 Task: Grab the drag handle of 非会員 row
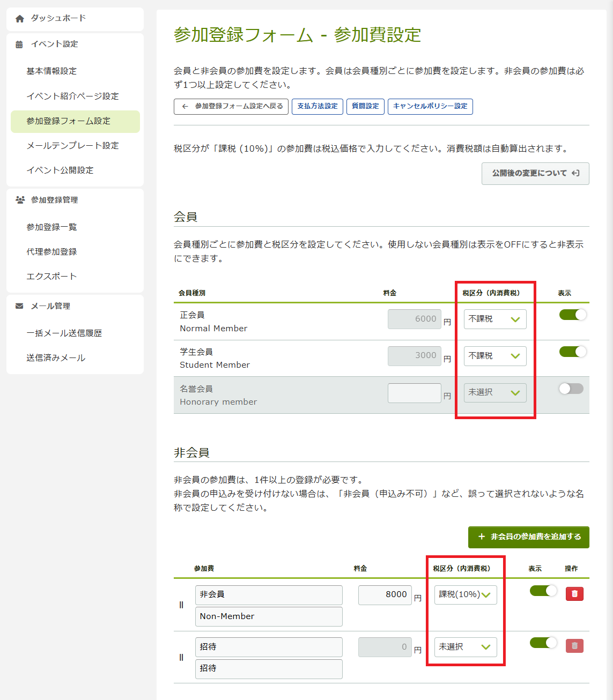click(181, 605)
